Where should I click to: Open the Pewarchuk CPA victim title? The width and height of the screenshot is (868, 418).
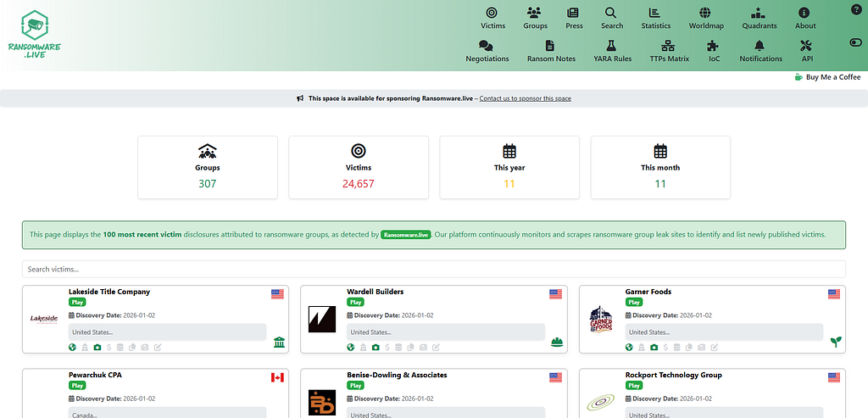[95, 375]
